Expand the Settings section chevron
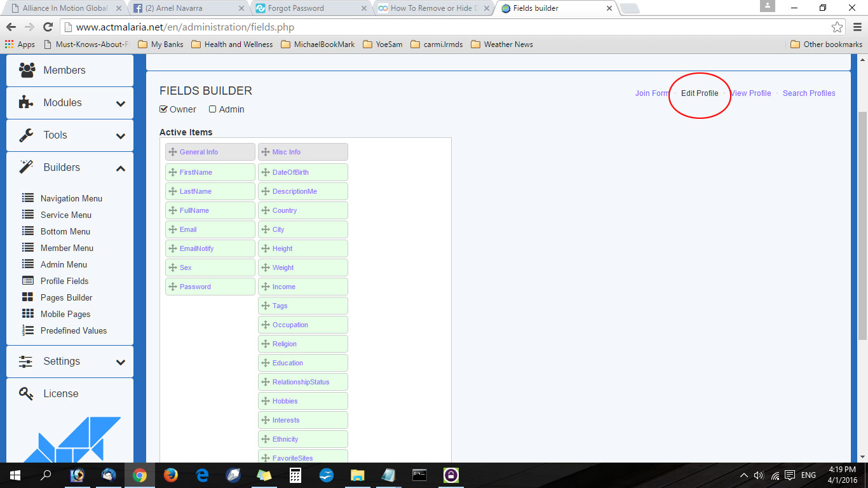Screen dimensions: 868x488 click(x=121, y=362)
